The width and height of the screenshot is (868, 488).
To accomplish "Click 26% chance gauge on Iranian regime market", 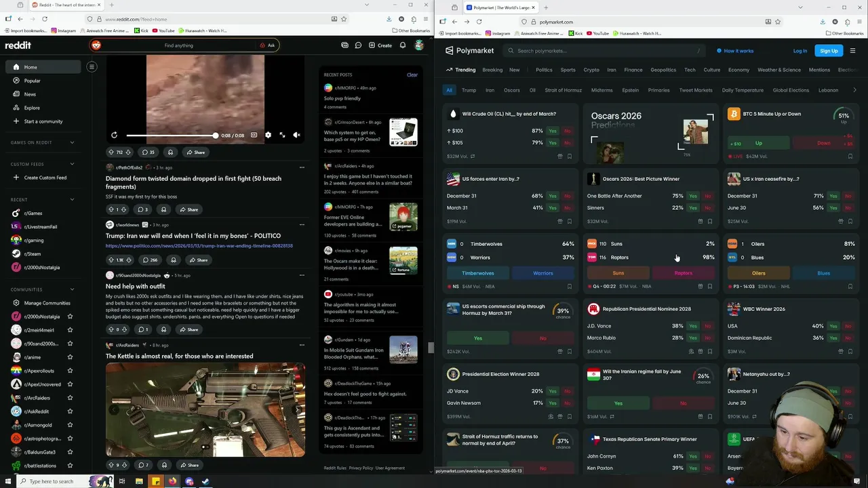I will pyautogui.click(x=703, y=377).
